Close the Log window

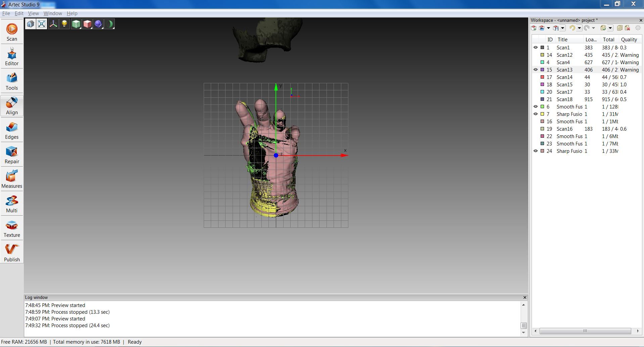pyautogui.click(x=524, y=297)
